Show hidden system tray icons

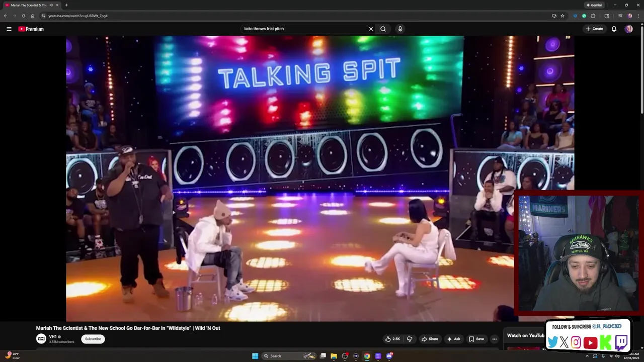[x=587, y=356]
